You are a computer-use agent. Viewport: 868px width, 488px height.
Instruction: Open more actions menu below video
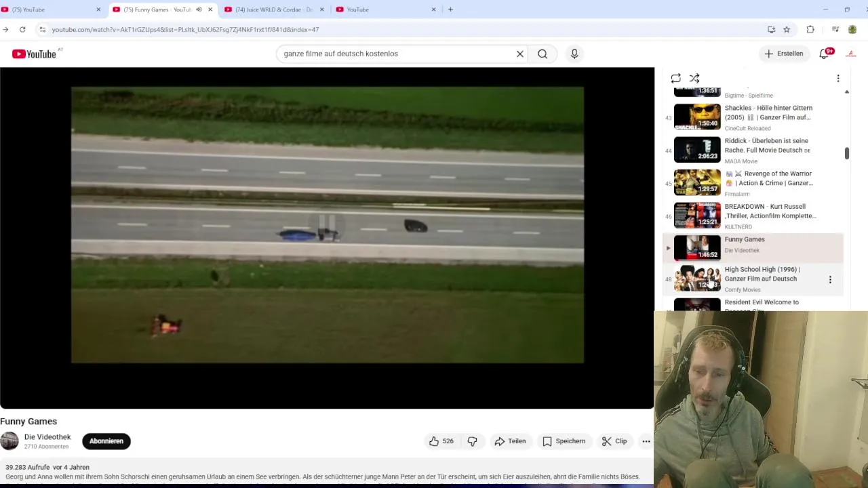[x=646, y=441]
